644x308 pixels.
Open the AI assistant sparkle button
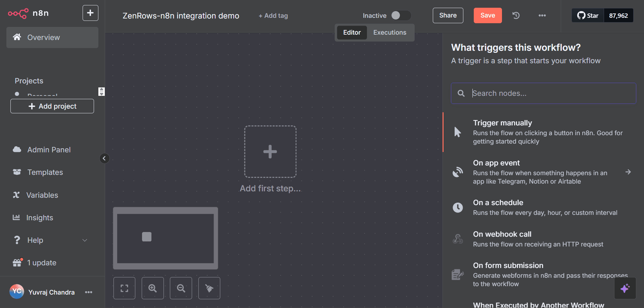[625, 288]
